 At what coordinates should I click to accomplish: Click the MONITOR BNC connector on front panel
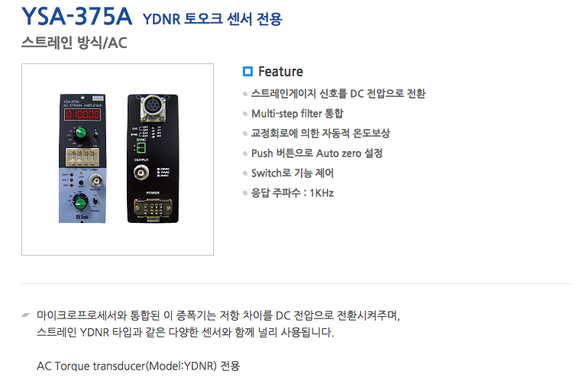tap(95, 181)
